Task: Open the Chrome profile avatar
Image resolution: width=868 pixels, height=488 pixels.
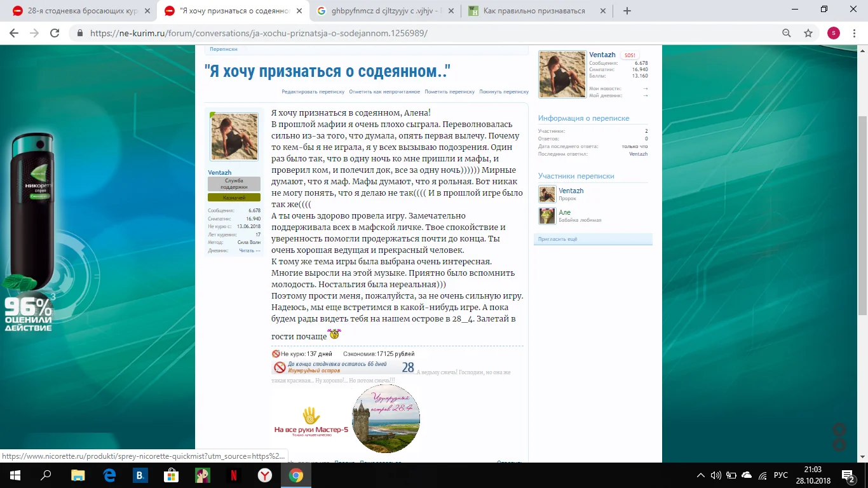Action: coord(834,33)
